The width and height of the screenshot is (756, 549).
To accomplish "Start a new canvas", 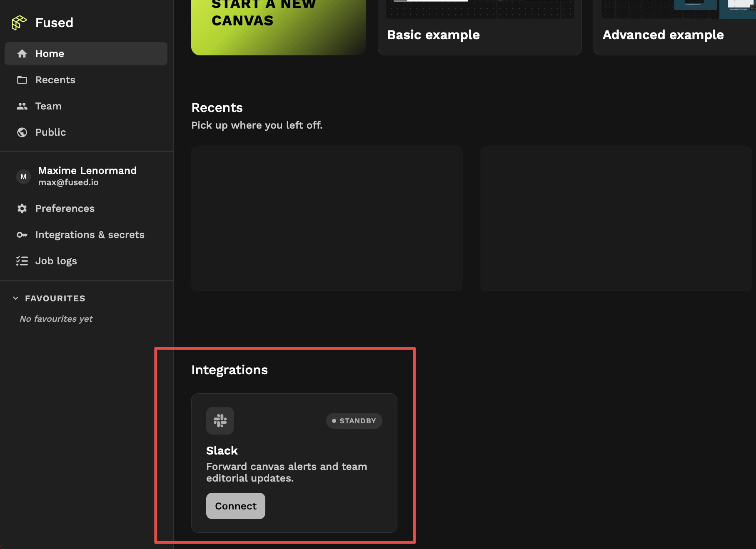I will pos(278,25).
